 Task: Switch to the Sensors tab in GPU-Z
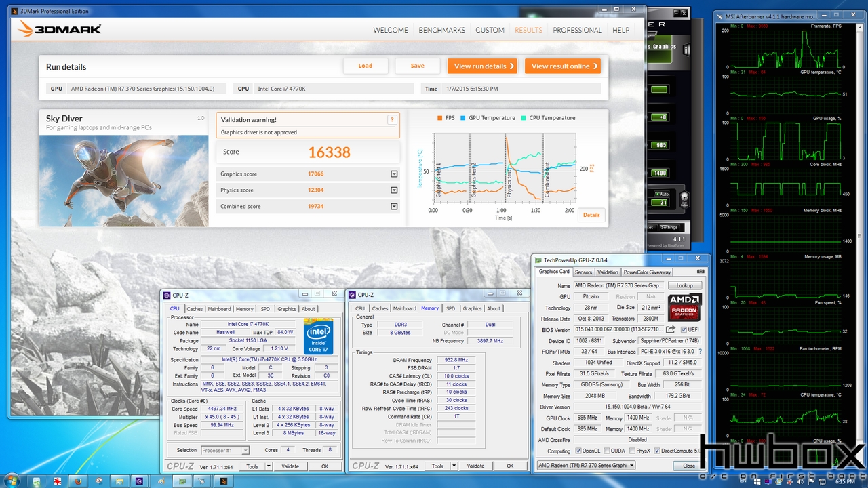[x=583, y=272]
